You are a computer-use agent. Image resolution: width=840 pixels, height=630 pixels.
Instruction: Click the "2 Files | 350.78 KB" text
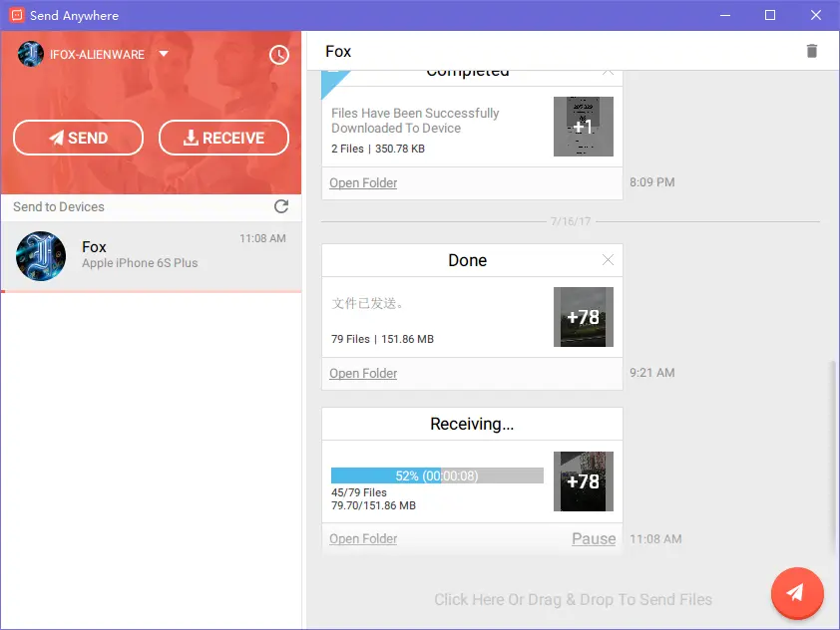click(x=378, y=149)
